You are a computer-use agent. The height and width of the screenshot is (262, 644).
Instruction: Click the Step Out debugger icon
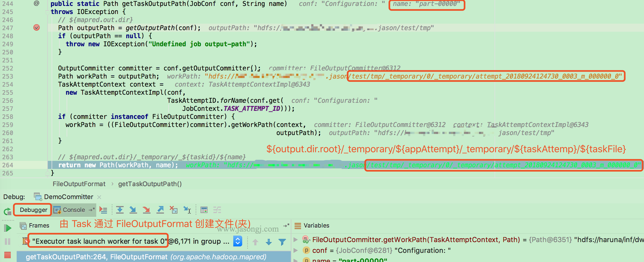coord(160,210)
